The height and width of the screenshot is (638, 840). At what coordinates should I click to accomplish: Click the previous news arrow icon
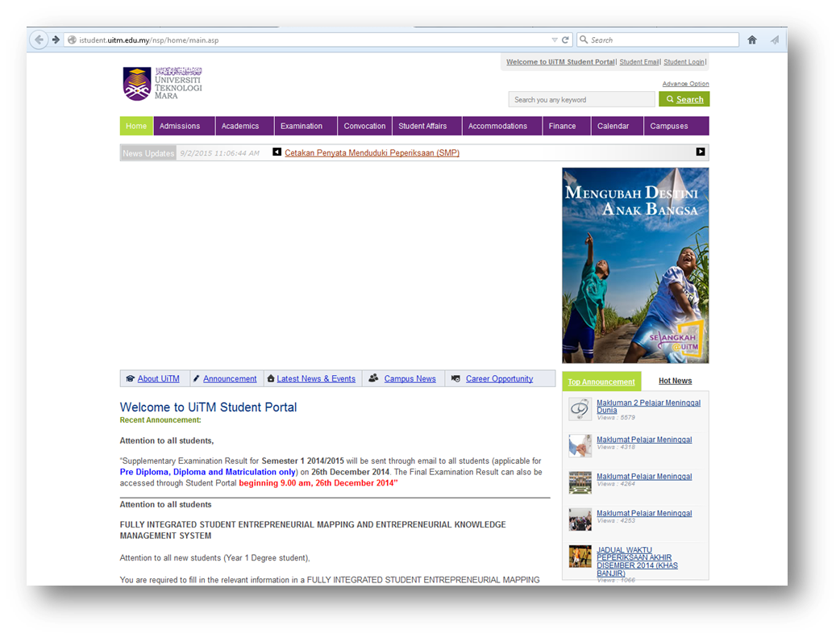click(x=277, y=152)
